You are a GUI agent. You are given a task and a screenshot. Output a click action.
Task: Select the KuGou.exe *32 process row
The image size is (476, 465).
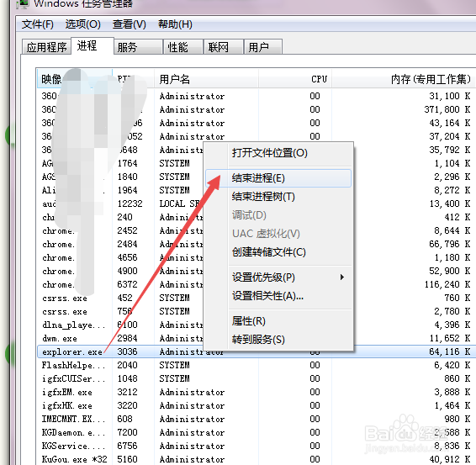[257, 459]
